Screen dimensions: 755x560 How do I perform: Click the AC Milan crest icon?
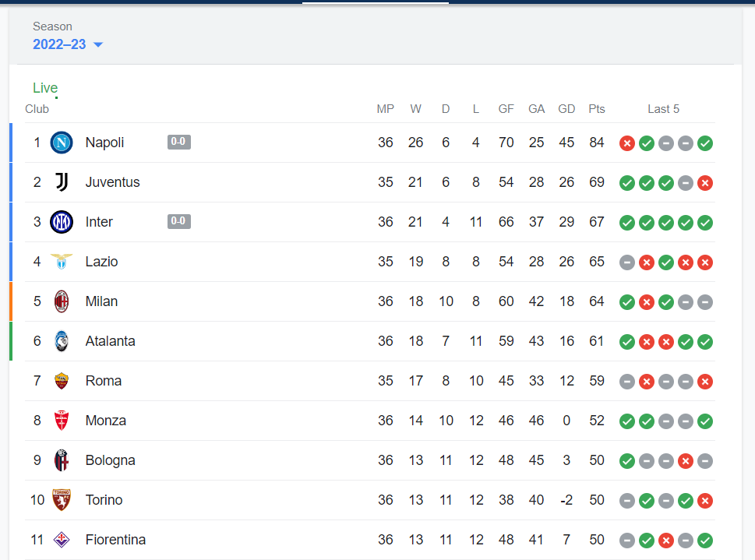(62, 301)
